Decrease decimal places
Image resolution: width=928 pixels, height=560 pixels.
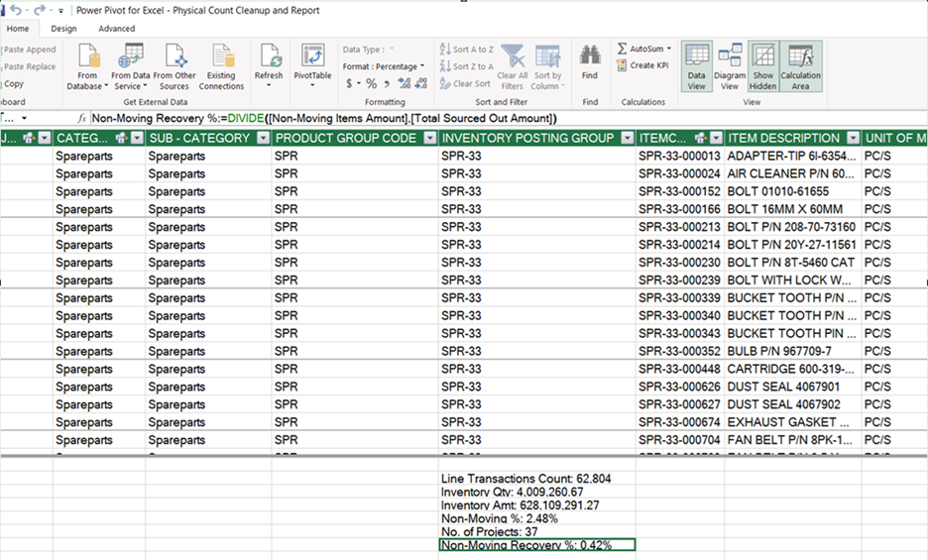click(x=421, y=83)
